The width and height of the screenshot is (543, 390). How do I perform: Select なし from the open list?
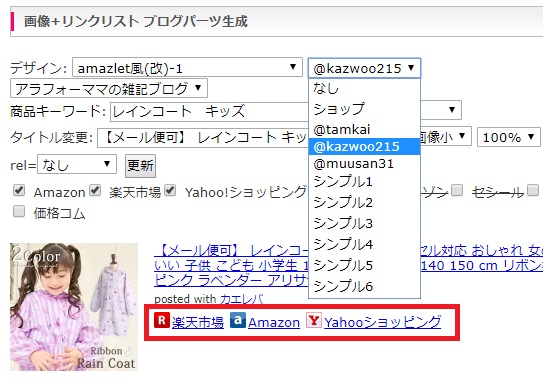click(364, 88)
